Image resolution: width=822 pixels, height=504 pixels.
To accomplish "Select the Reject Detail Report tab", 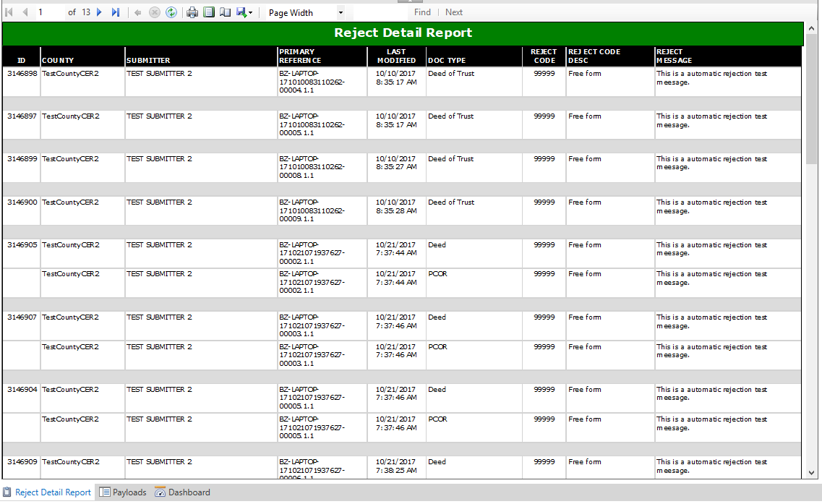I will coord(47,492).
